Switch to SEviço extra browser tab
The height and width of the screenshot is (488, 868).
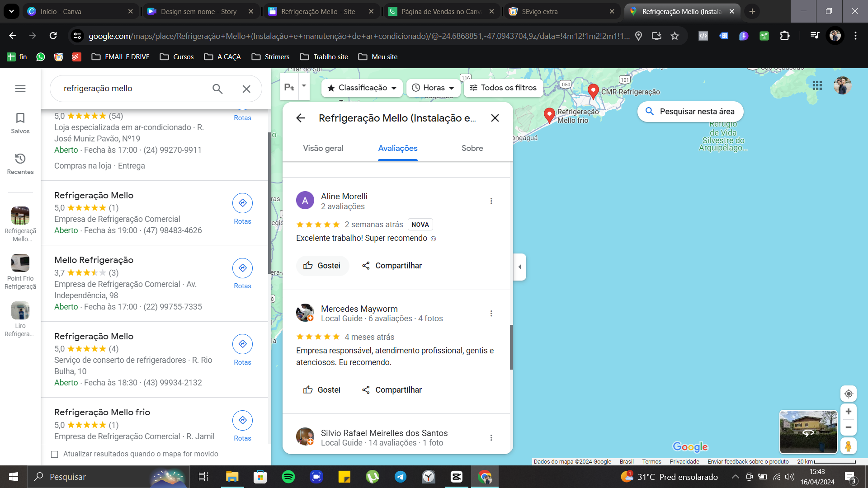pyautogui.click(x=561, y=11)
